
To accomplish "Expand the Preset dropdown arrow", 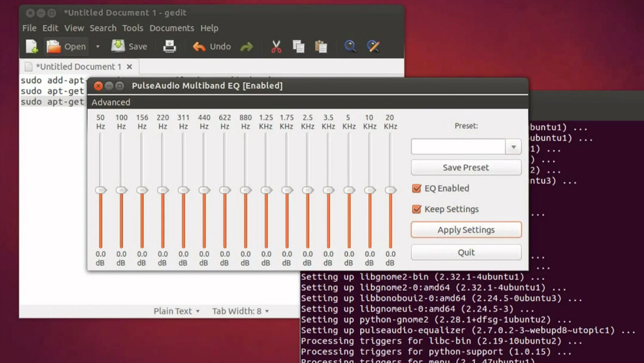I will click(x=513, y=147).
